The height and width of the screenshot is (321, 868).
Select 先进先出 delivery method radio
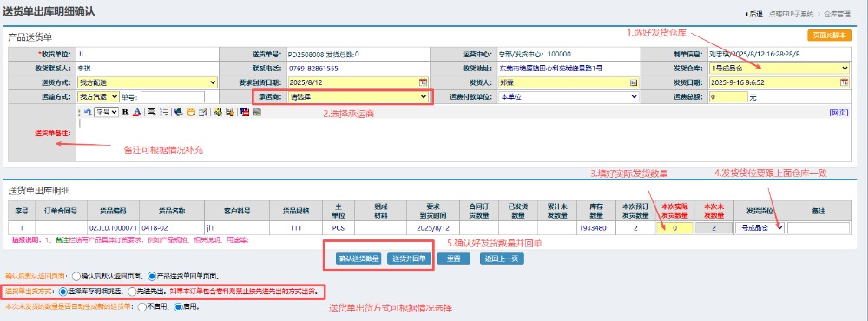click(132, 291)
